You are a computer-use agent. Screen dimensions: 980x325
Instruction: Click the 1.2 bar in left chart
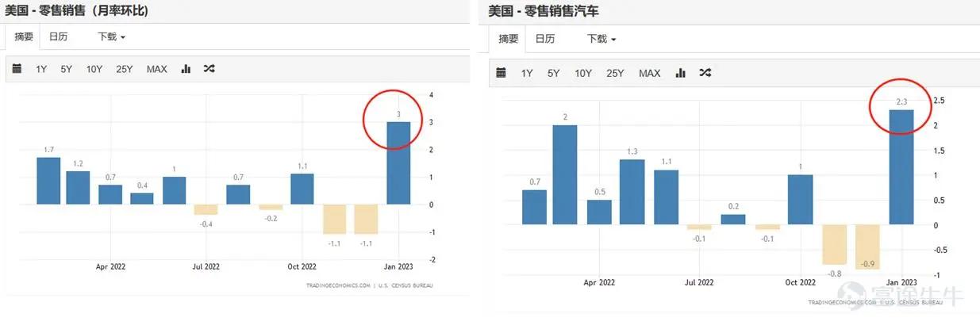coord(78,188)
